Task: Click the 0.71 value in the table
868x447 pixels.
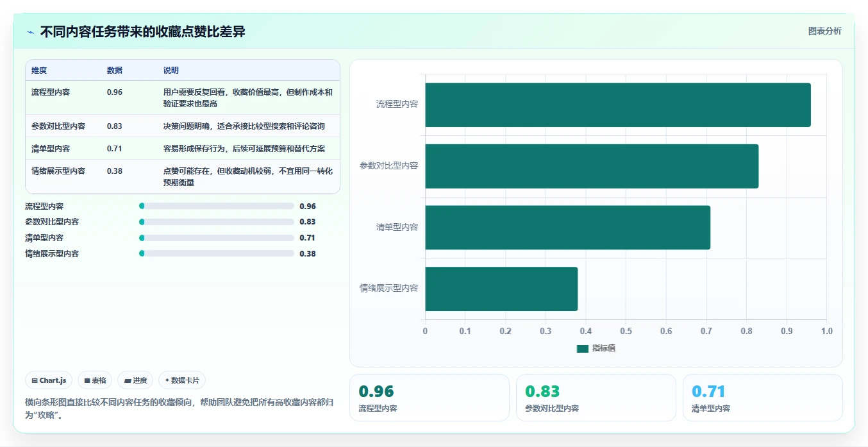Action: [x=115, y=149]
